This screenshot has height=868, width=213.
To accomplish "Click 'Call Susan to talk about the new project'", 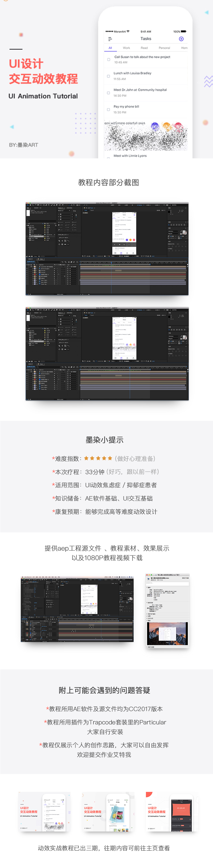I will tap(142, 57).
